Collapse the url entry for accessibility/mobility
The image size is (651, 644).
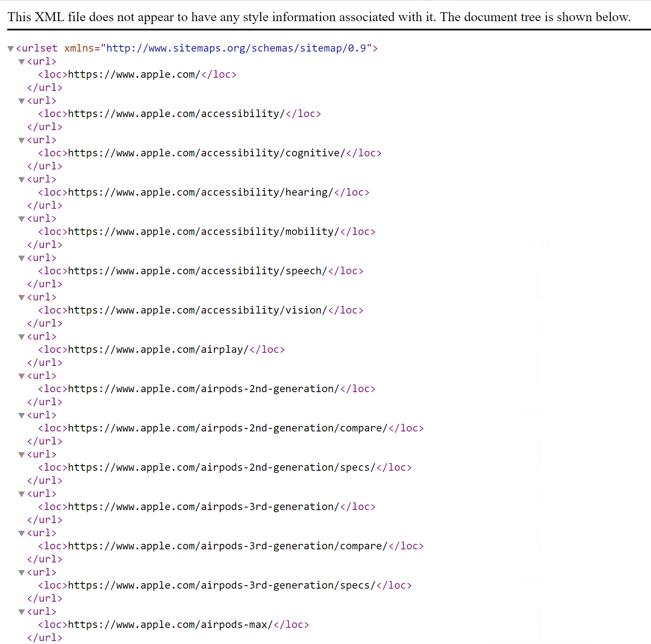point(22,219)
